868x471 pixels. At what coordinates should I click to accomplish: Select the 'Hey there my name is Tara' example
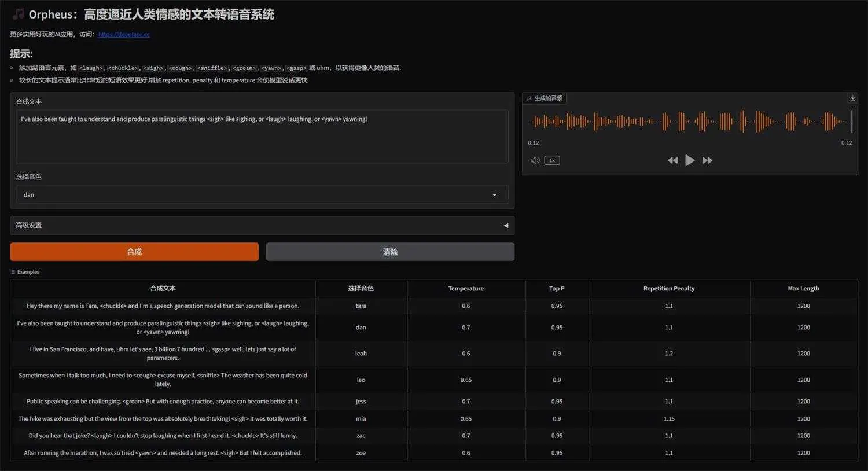tap(163, 306)
